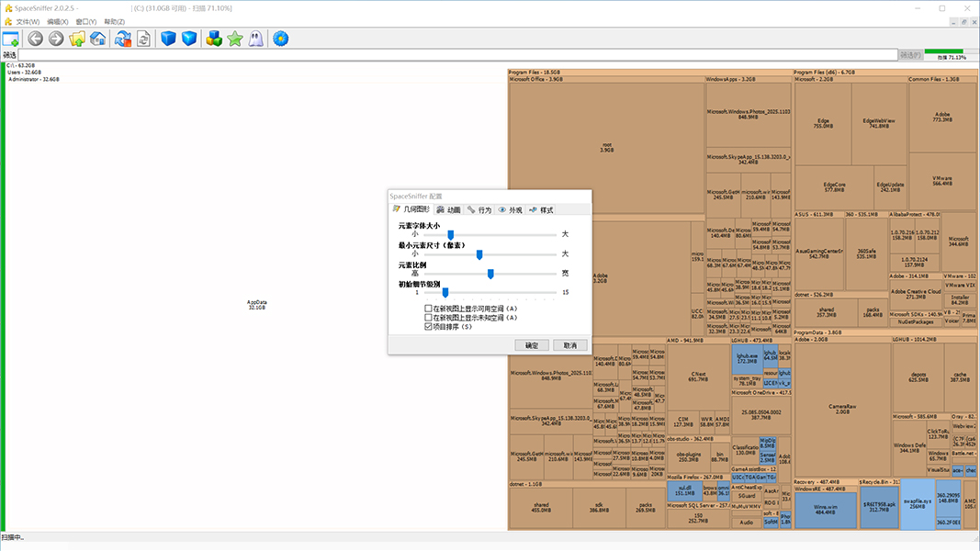The width and height of the screenshot is (980, 551).
Task: Click the green star toolbar icon
Action: coord(235,39)
